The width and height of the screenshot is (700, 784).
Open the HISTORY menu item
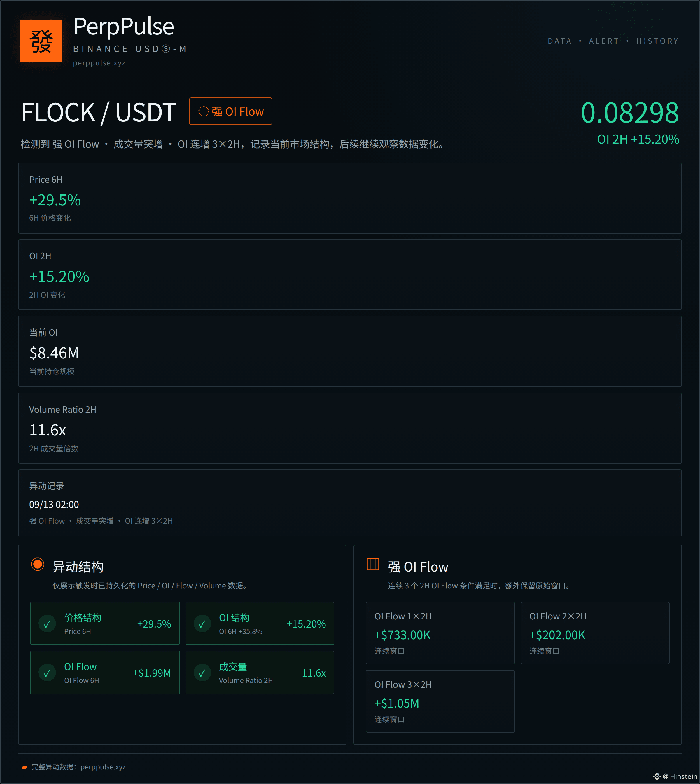[658, 41]
